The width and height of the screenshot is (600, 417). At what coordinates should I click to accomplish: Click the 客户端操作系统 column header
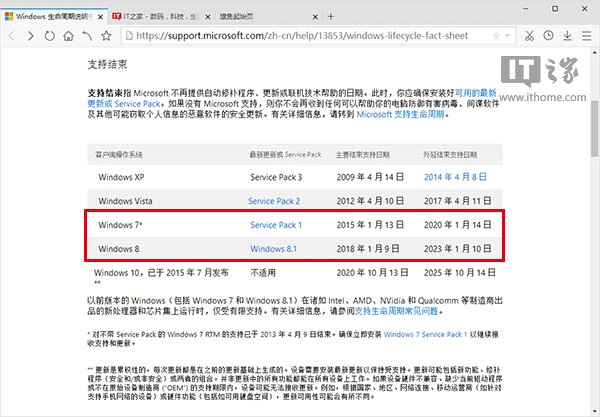[119, 155]
